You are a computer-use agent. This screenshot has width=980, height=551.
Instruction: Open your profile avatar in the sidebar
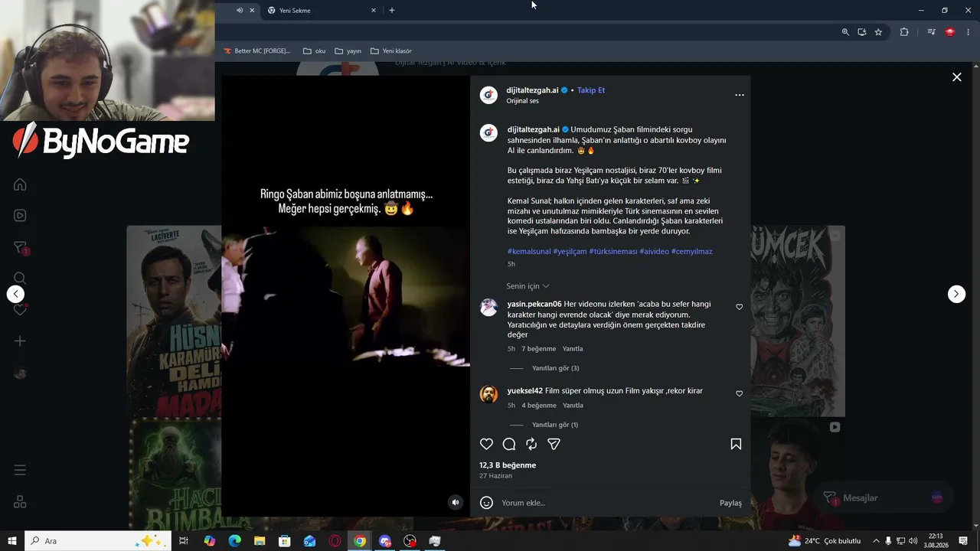coord(20,373)
